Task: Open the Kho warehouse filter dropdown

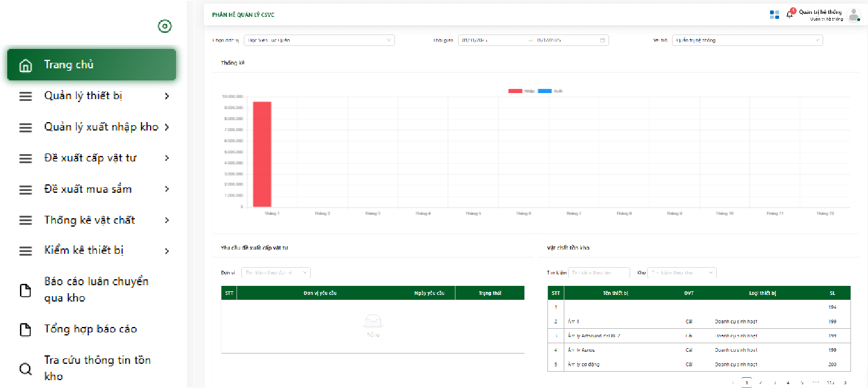Action: tap(682, 273)
